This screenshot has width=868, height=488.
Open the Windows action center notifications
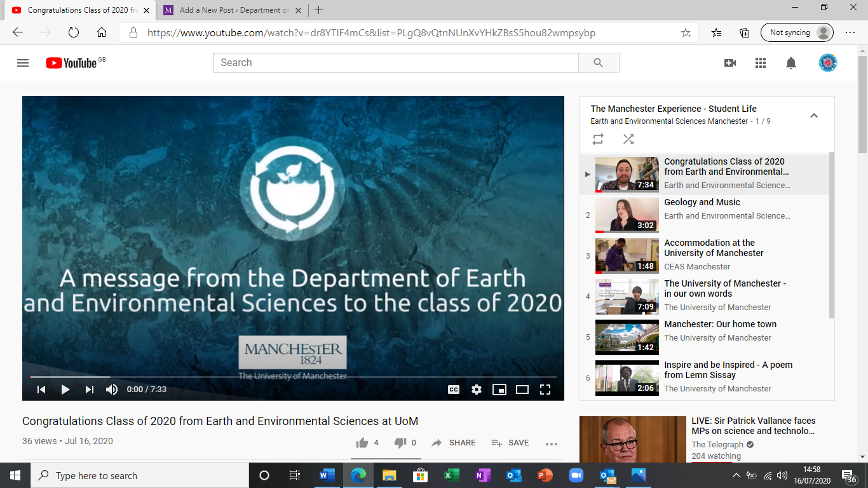pyautogui.click(x=849, y=476)
